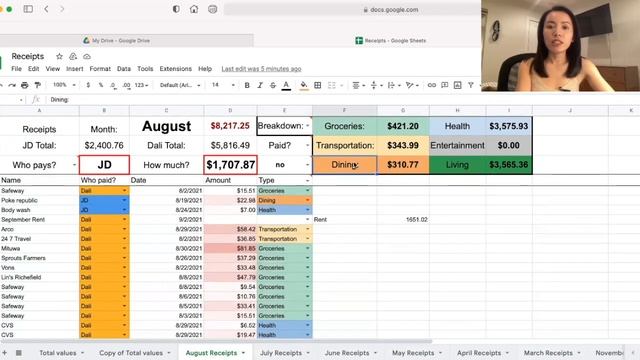This screenshot has height=360, width=640.
Task: Switch to July Receipts sheet tab
Action: pos(281,353)
